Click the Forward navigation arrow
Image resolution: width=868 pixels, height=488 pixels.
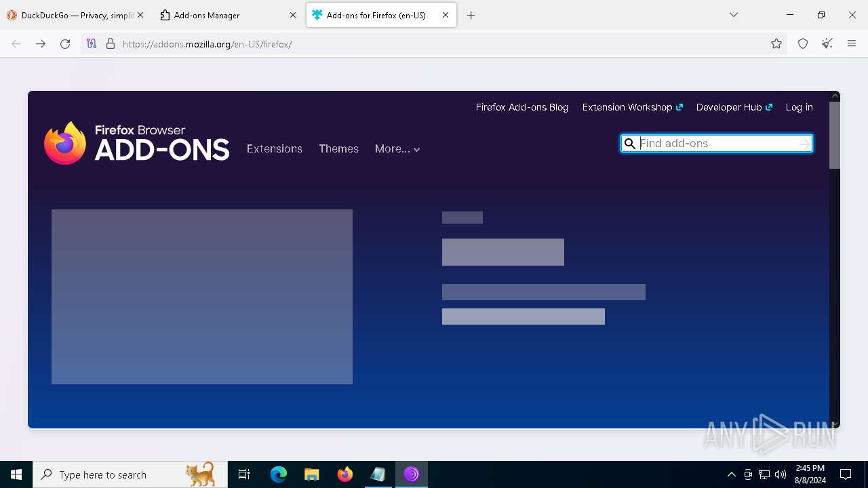click(x=41, y=44)
